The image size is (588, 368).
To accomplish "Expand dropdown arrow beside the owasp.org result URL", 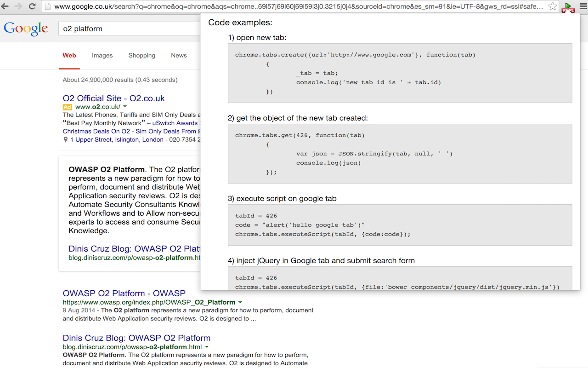I will point(240,302).
